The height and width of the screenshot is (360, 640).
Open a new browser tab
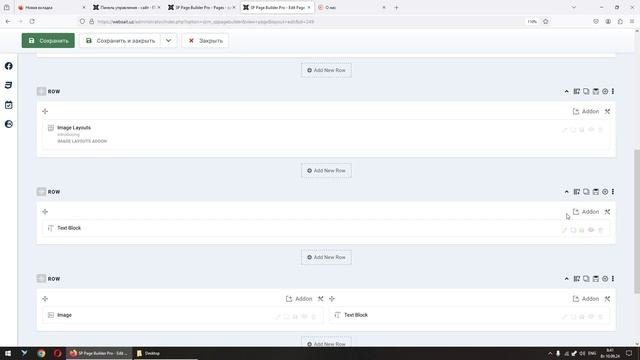pyautogui.click(x=396, y=7)
